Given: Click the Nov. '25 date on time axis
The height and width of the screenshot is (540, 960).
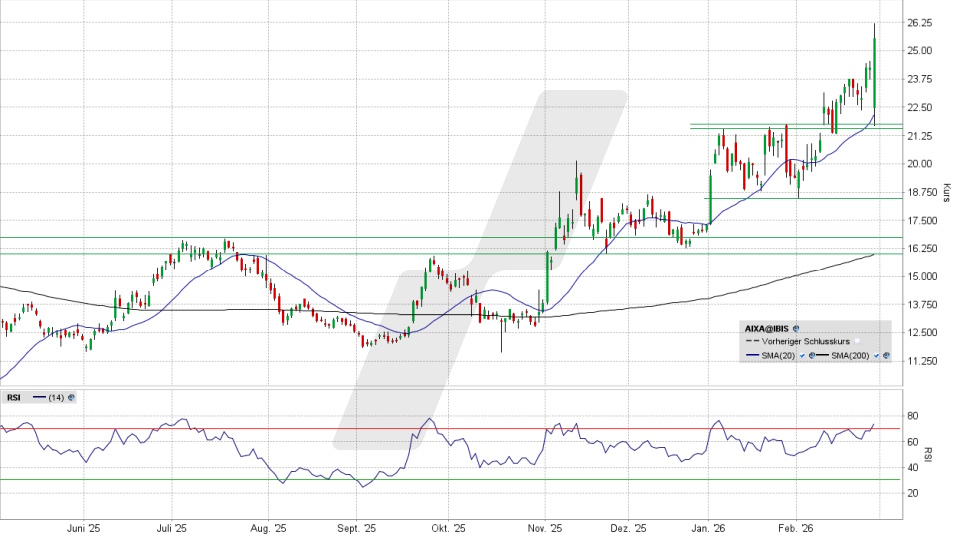Looking at the screenshot, I should click(544, 529).
